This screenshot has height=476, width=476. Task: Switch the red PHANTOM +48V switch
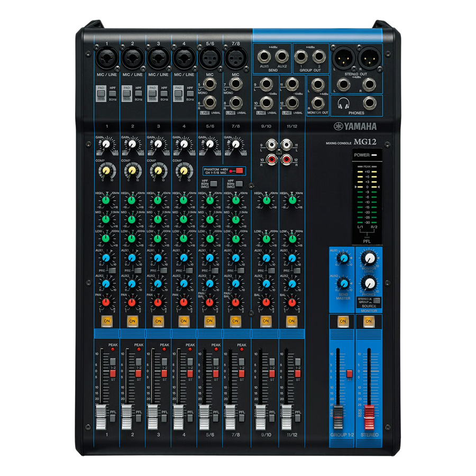click(x=239, y=171)
